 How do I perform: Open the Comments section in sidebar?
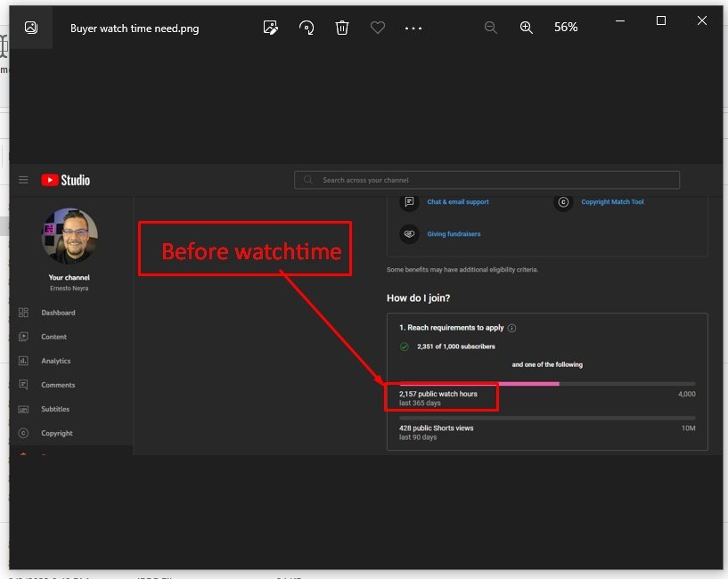[x=58, y=385]
